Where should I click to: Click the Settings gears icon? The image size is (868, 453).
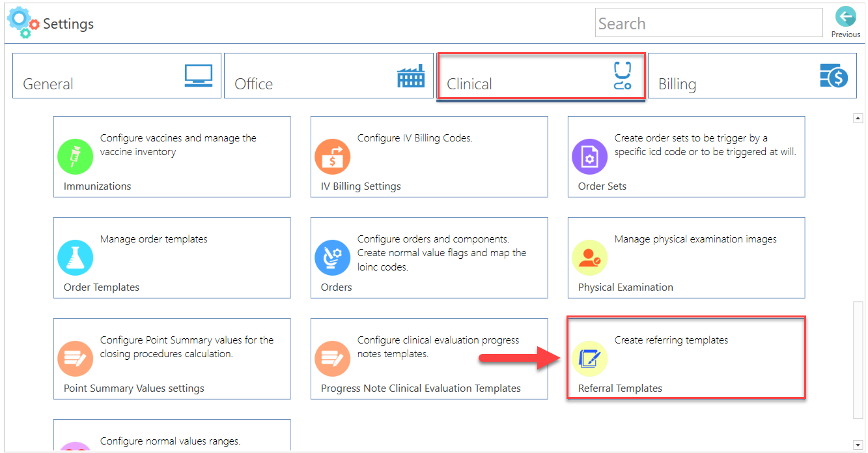23,23
